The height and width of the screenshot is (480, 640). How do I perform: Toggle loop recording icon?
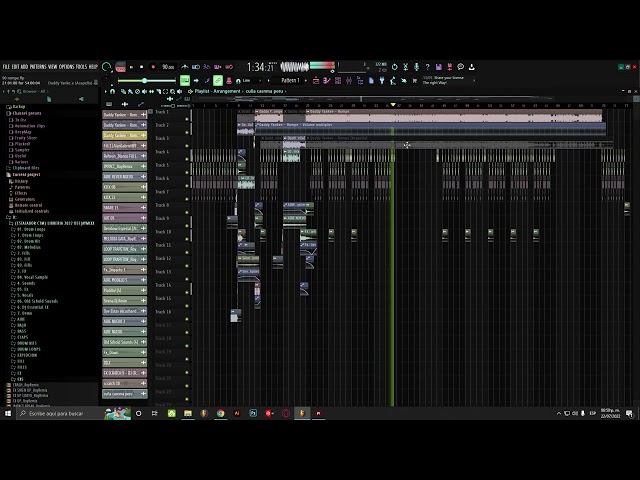click(x=229, y=67)
